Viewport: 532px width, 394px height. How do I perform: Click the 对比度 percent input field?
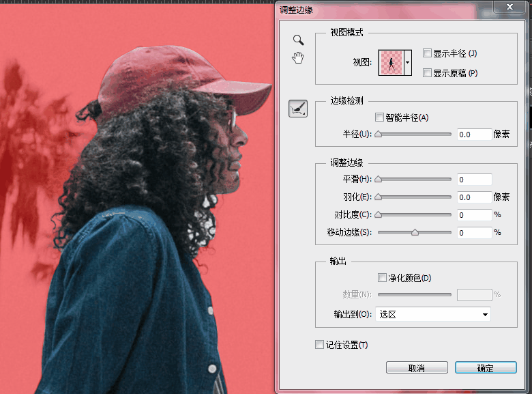tap(474, 214)
